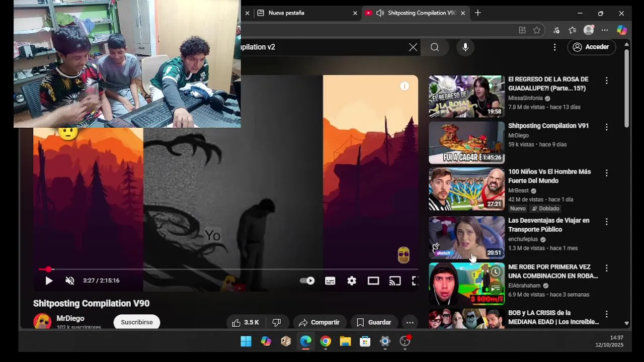Subscribe using the Suscribirse button

tap(137, 322)
